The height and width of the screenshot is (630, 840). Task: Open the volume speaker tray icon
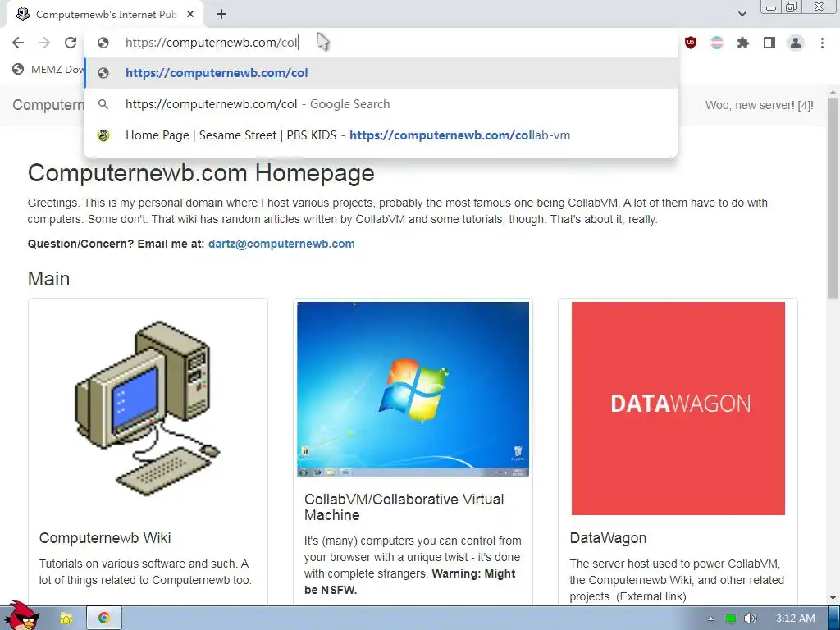(750, 619)
